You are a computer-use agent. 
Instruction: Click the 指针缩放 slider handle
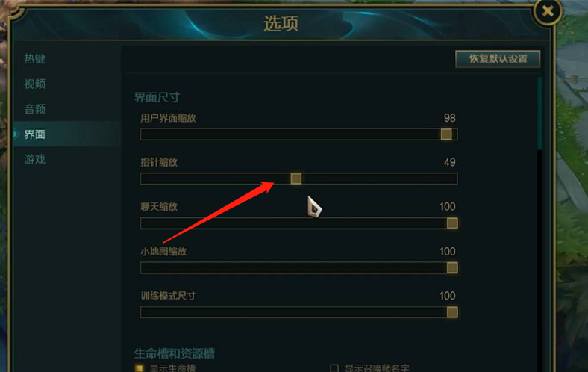(x=296, y=179)
